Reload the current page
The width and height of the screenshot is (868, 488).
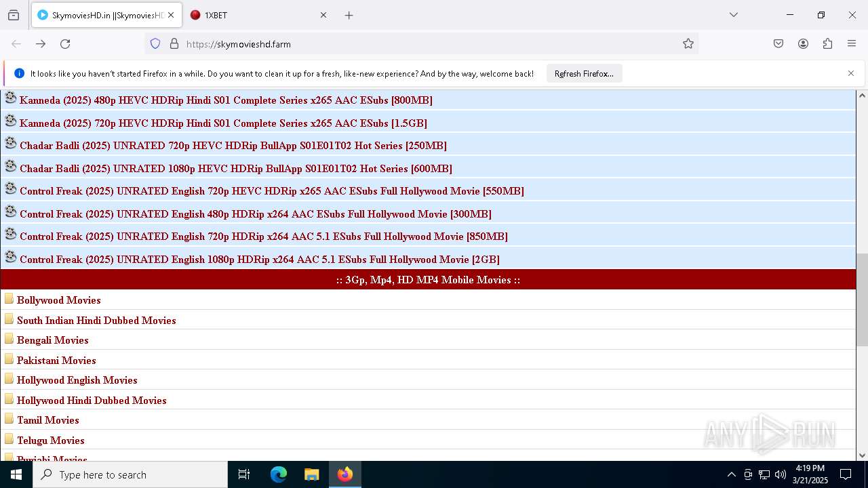(x=65, y=43)
